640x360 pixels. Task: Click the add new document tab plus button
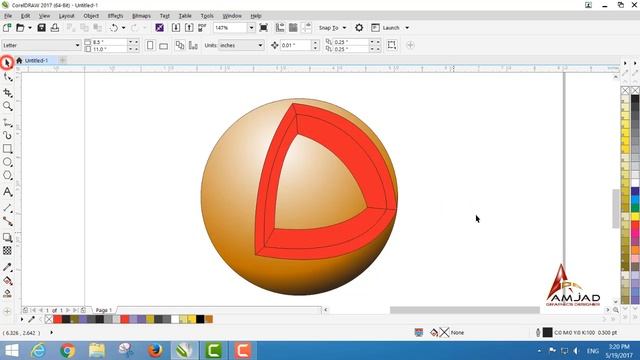[x=62, y=60]
